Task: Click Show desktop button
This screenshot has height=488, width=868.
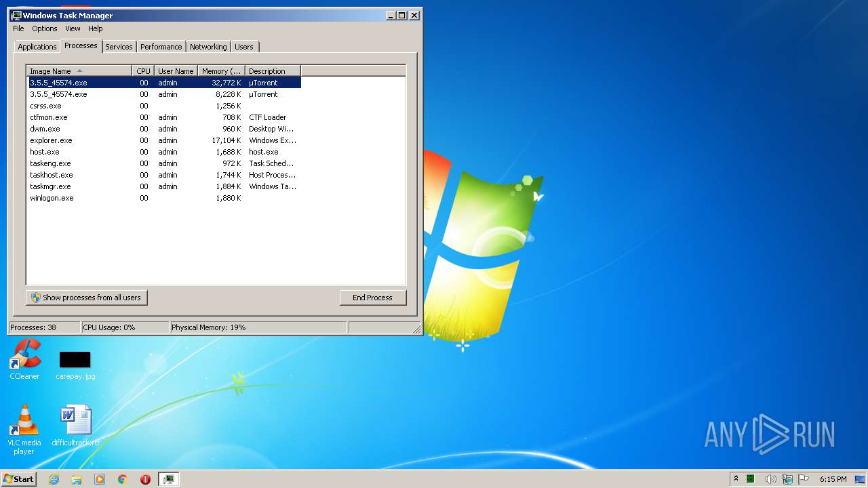Action: [861, 479]
